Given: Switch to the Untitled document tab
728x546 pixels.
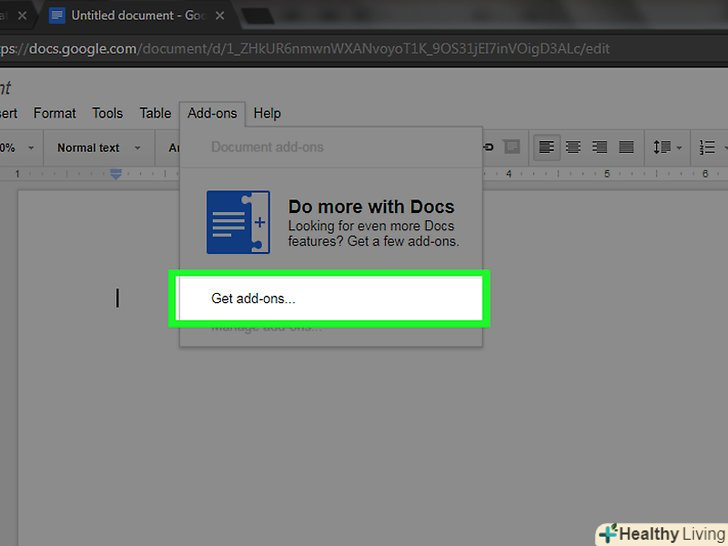Looking at the screenshot, I should coord(137,15).
